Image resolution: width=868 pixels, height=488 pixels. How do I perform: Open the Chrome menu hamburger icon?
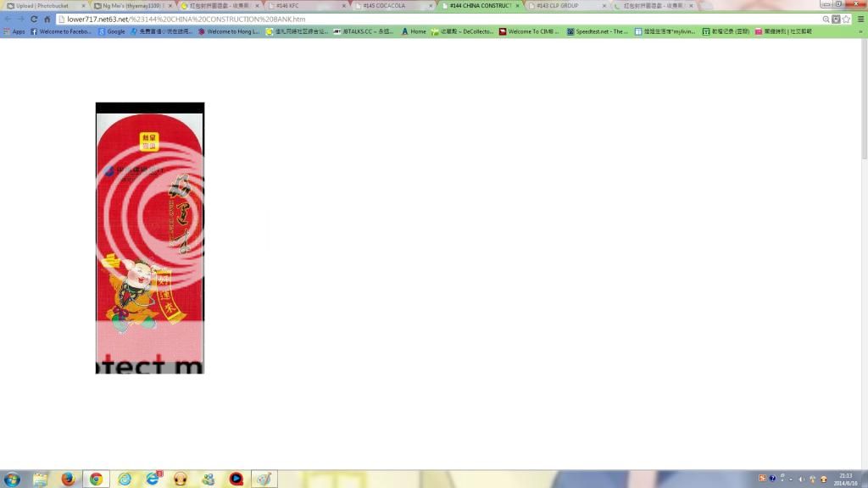click(860, 19)
